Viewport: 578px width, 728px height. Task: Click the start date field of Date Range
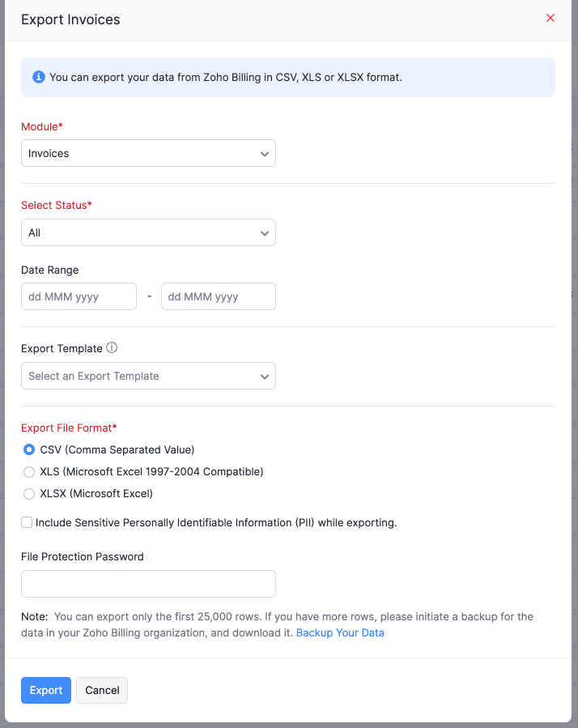(x=79, y=296)
